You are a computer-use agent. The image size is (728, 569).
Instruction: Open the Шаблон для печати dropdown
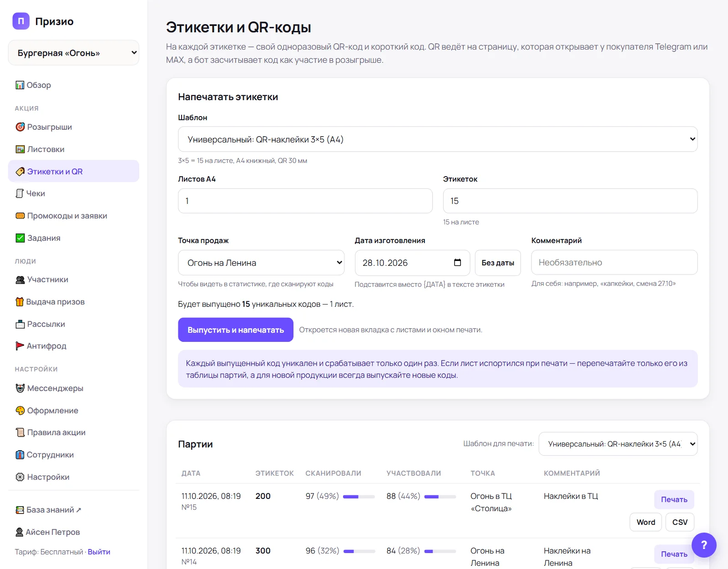pyautogui.click(x=618, y=444)
